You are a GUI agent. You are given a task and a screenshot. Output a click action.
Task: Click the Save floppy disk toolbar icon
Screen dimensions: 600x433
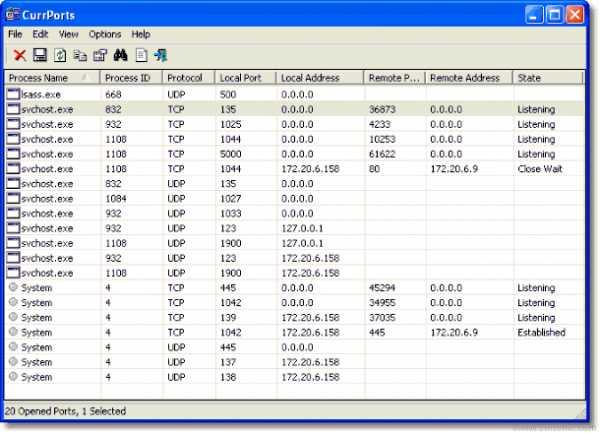(40, 55)
